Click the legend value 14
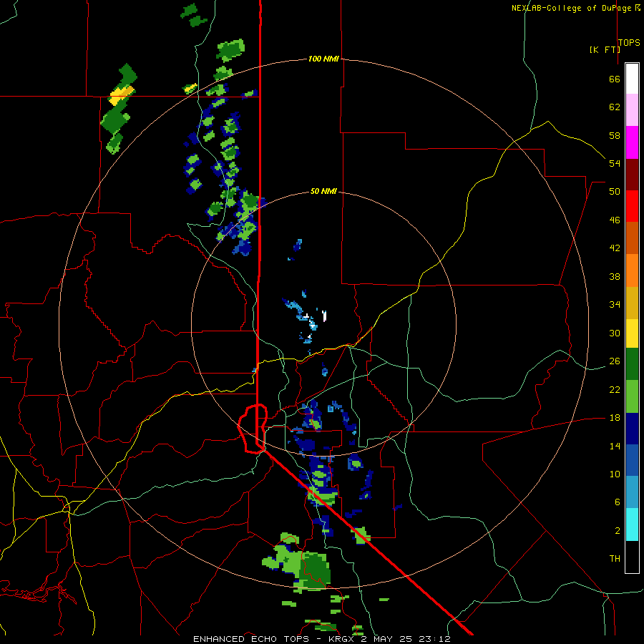The width and height of the screenshot is (644, 644). (615, 446)
